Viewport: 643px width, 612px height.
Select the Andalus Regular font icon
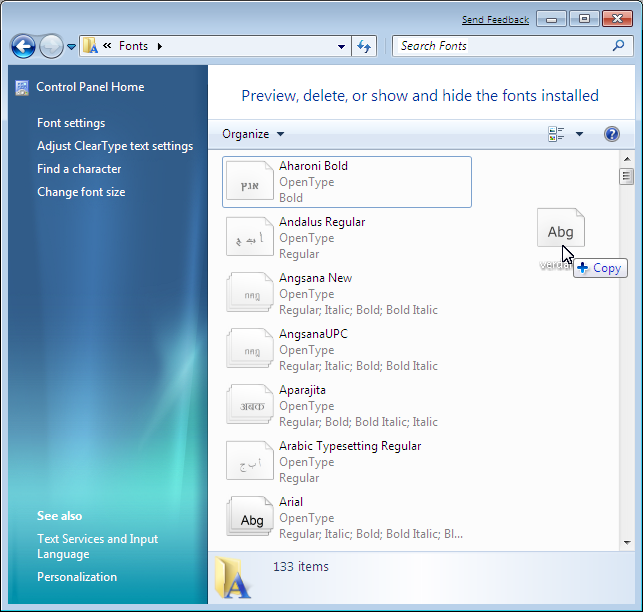[x=249, y=237]
